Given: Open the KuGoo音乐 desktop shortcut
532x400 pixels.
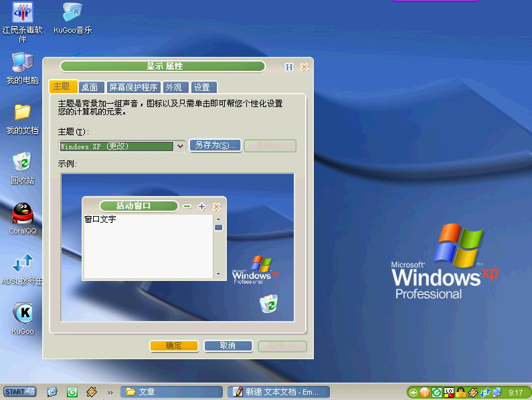Looking at the screenshot, I should point(72,13).
